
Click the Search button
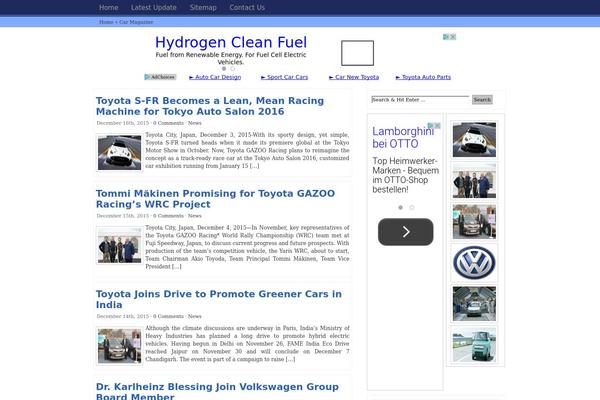point(482,100)
